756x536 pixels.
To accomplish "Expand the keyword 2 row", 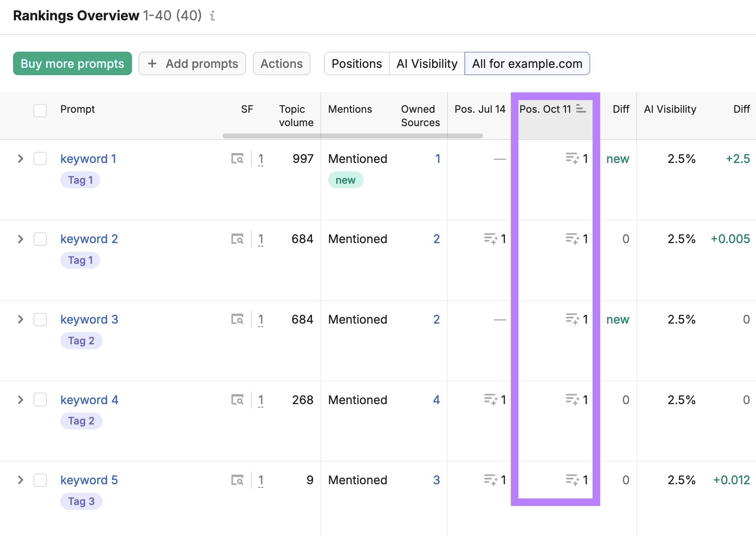I will 21,239.
